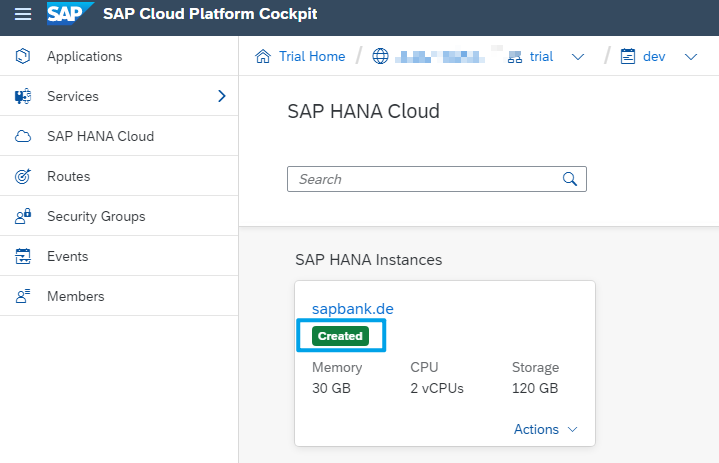Open Applications in the sidebar

[119, 56]
